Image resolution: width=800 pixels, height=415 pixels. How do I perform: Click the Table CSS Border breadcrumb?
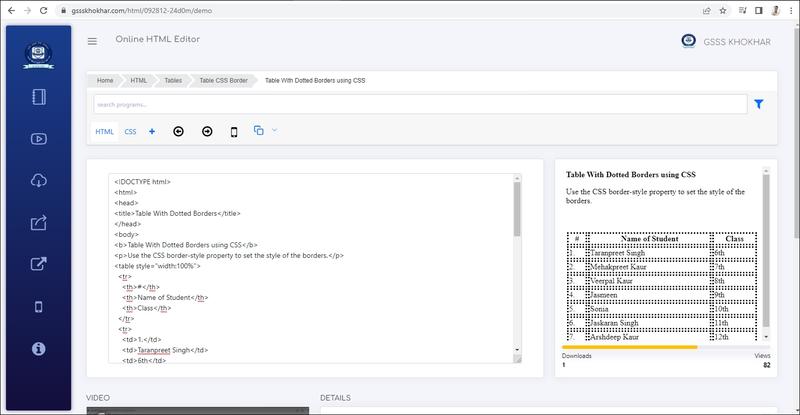[222, 79]
